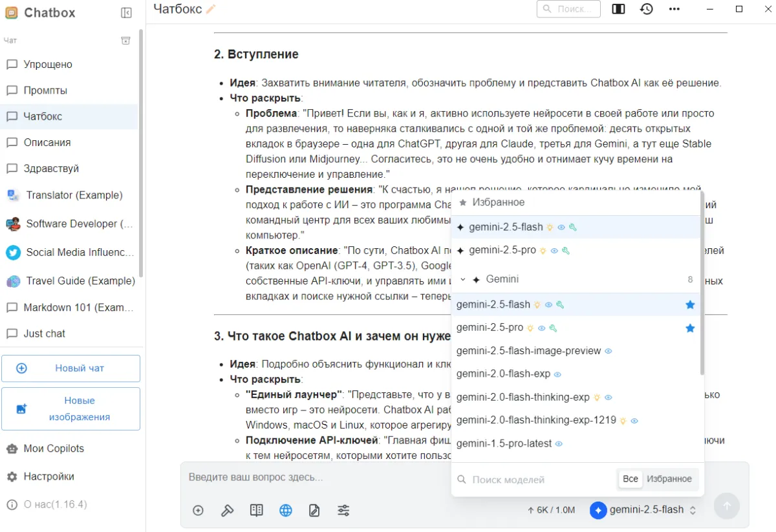Click the plus attachment icon in input bar

point(199,510)
